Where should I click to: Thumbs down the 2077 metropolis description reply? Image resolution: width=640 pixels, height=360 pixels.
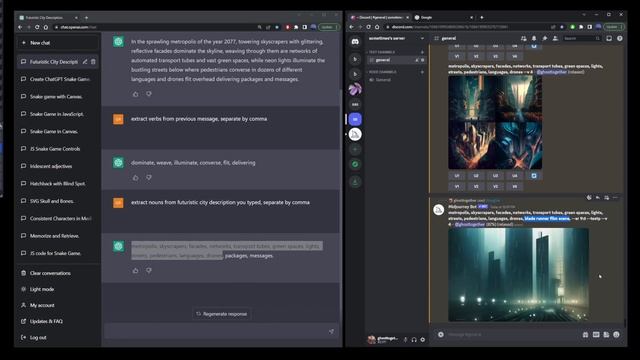(149, 94)
